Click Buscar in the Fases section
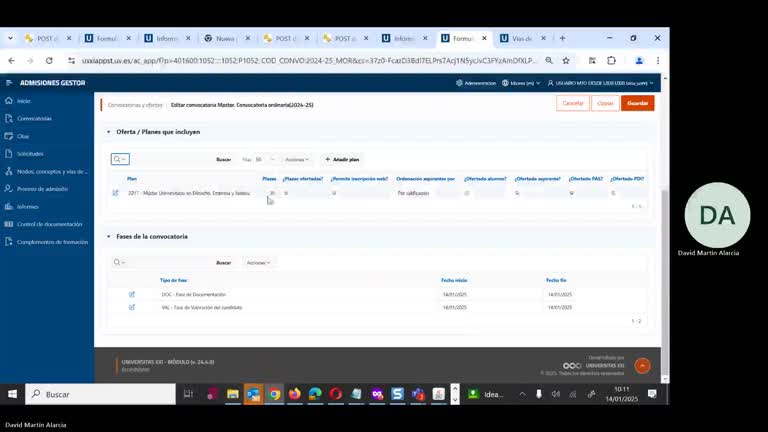 click(223, 263)
